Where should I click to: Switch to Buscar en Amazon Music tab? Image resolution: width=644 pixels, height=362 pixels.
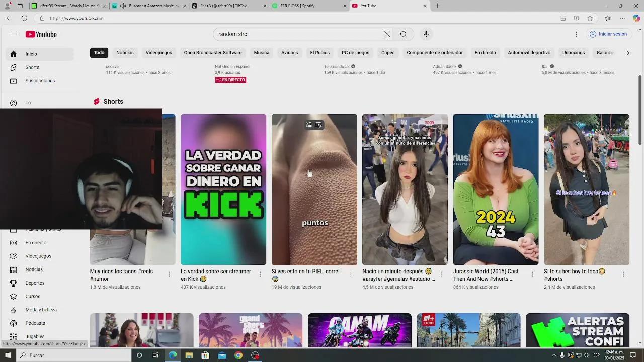click(149, 6)
